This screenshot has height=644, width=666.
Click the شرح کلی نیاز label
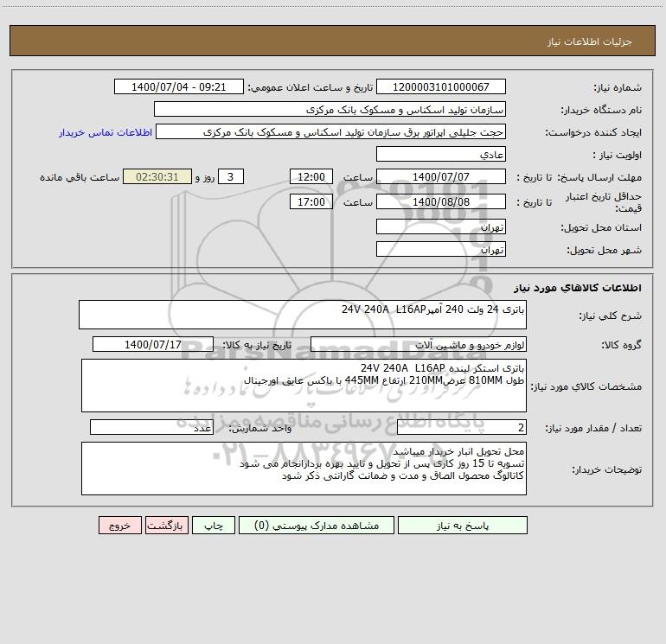[611, 316]
